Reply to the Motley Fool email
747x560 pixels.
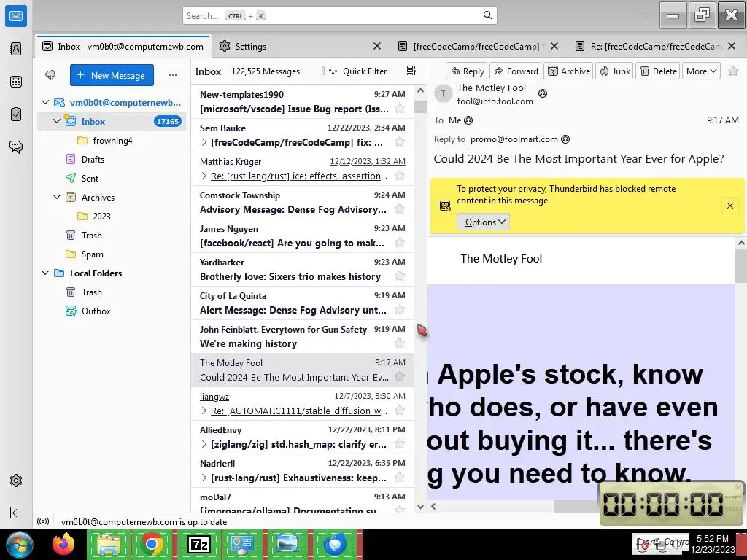467,71
